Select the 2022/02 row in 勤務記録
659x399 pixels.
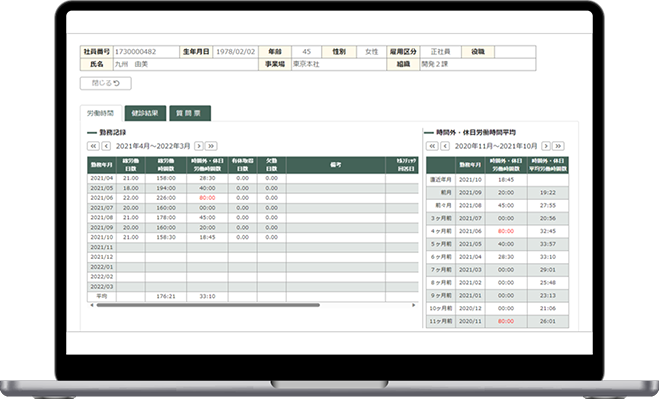point(253,277)
